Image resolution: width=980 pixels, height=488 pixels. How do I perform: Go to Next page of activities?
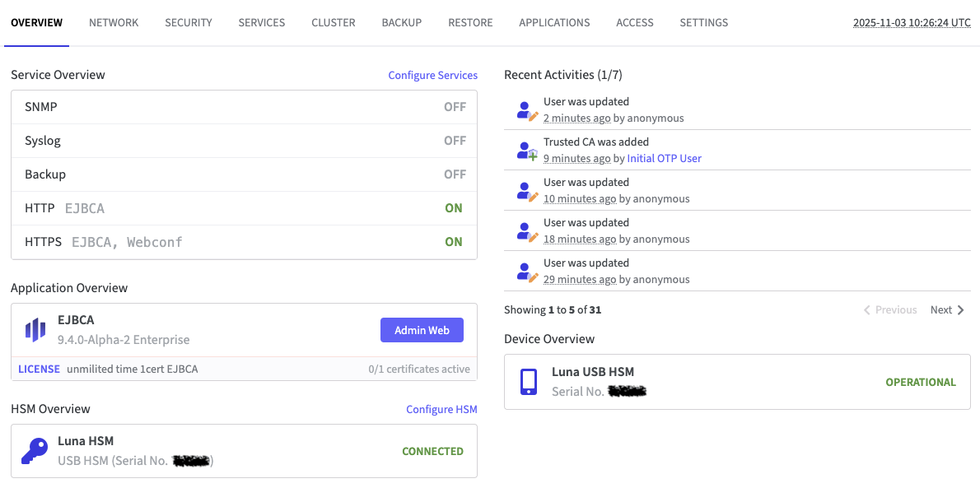point(947,310)
